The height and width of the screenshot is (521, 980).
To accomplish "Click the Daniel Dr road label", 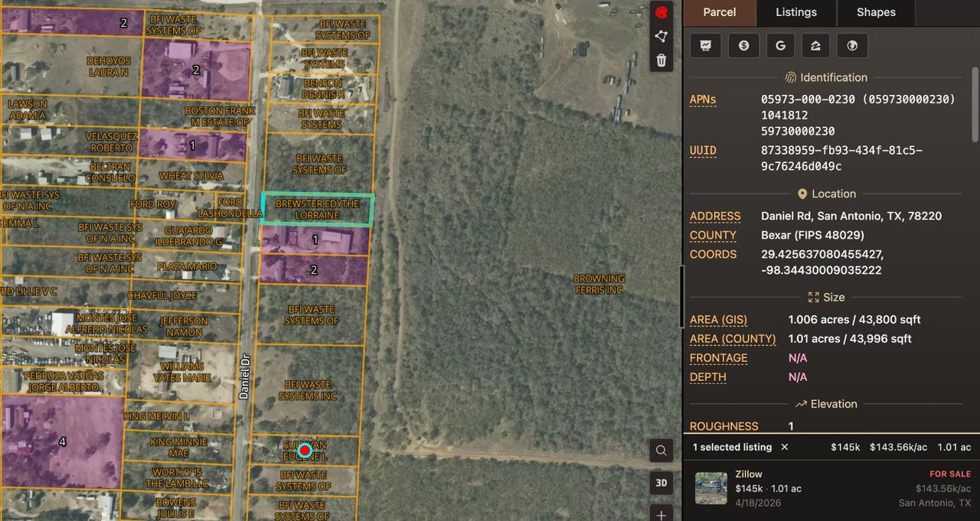I will point(244,376).
